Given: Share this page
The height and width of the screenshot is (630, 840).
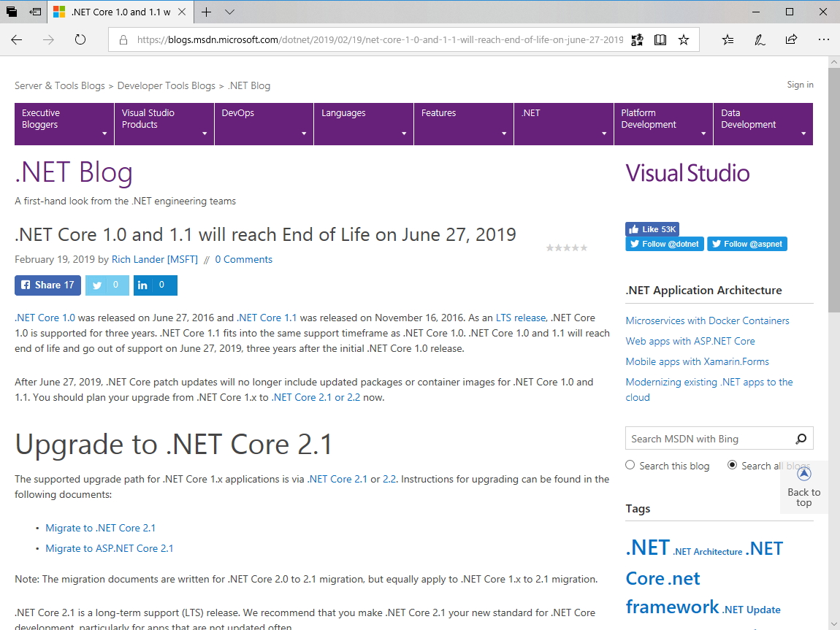Looking at the screenshot, I should (791, 39).
